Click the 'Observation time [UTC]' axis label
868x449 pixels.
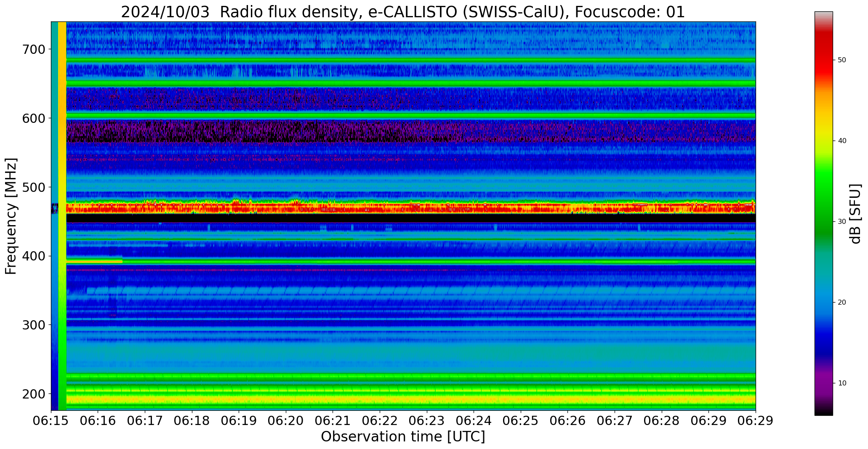coord(403,436)
